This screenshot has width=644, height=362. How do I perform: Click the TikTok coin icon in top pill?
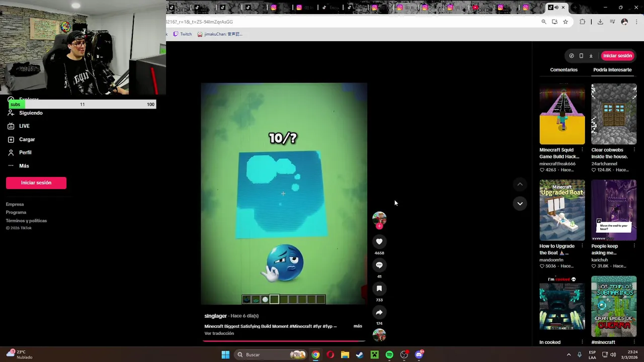[x=572, y=56]
